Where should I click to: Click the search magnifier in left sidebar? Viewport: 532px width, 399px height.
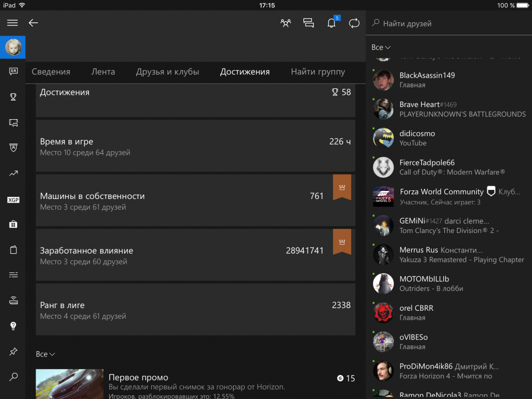[x=13, y=377]
